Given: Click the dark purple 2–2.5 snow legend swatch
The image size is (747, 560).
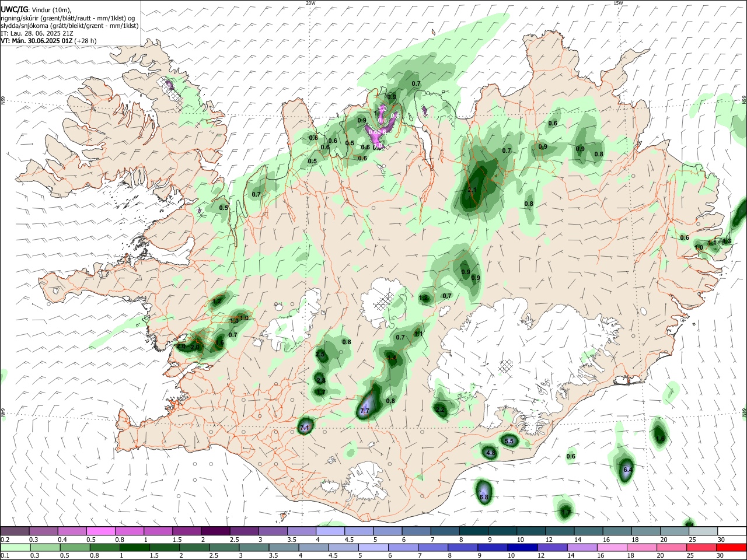Looking at the screenshot, I should click(215, 531).
